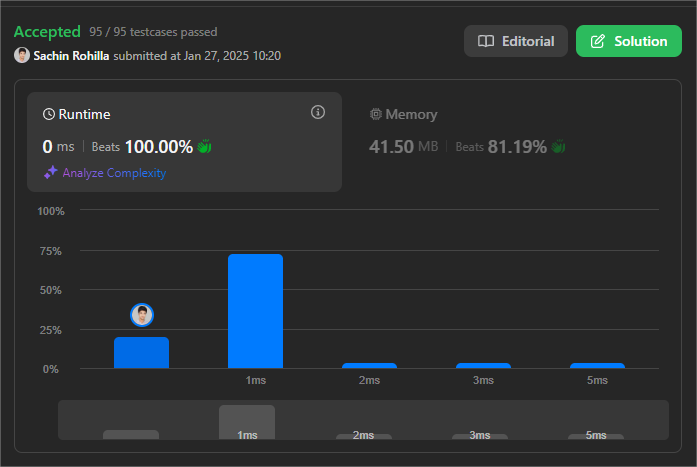697x467 pixels.
Task: Click the 5ms chart bar
Action: coord(597,366)
